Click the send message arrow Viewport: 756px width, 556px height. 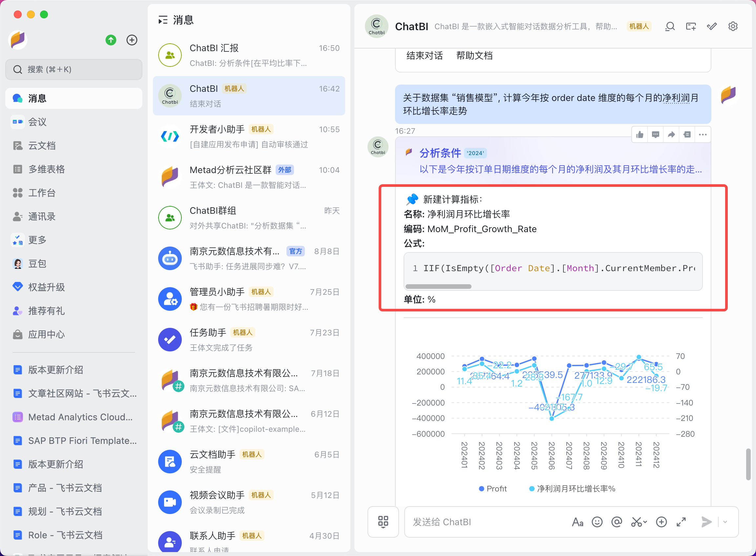pos(706,522)
